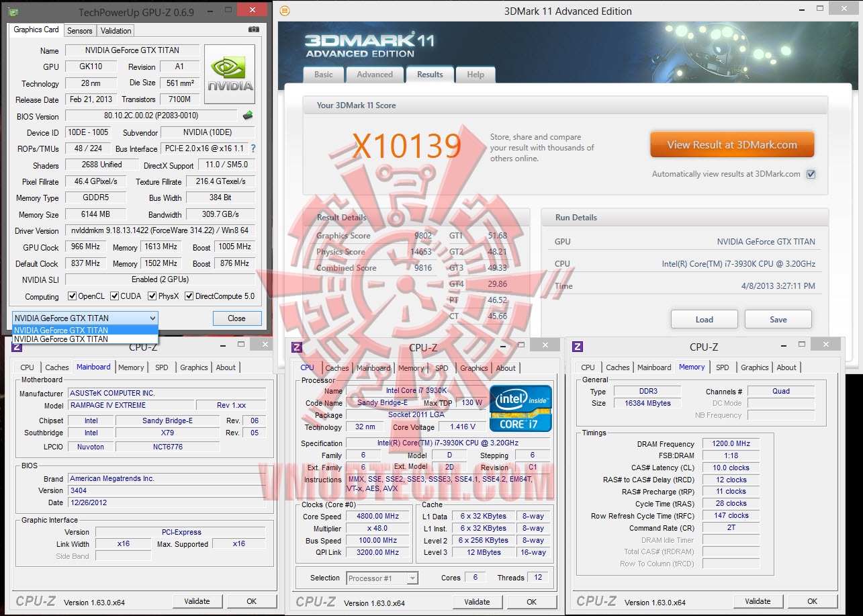Click View Result at 3DMark.com button
Viewport: 863px width, 616px height.
732,144
